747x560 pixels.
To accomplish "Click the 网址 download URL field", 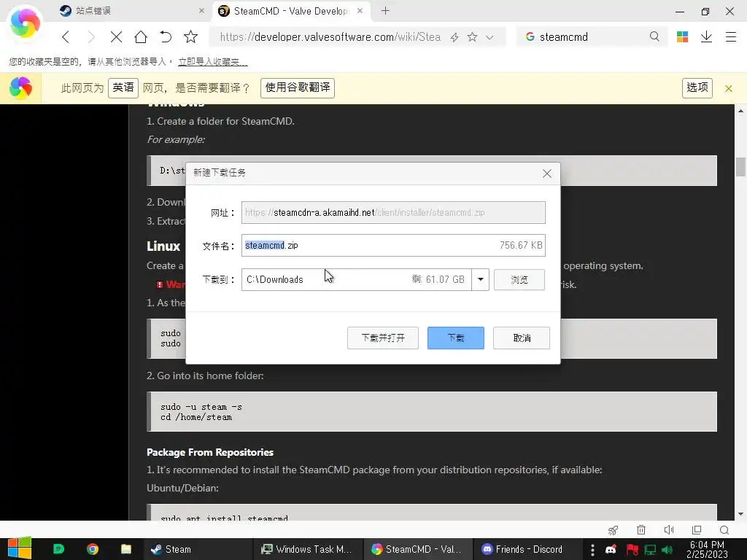I will coord(393,212).
